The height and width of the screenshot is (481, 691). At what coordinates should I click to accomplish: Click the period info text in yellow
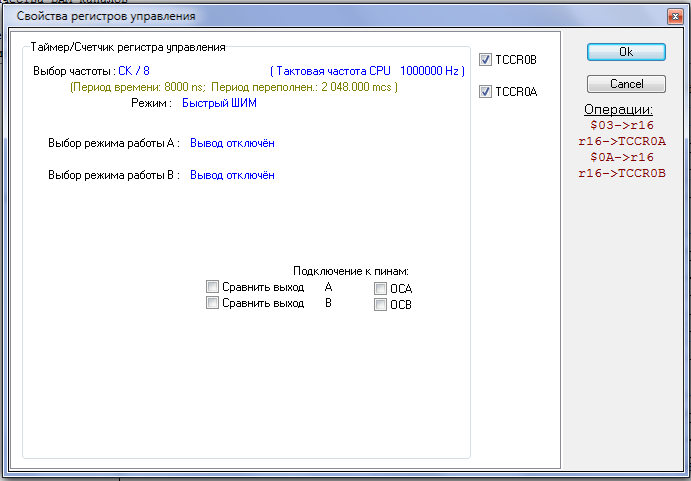(233, 87)
